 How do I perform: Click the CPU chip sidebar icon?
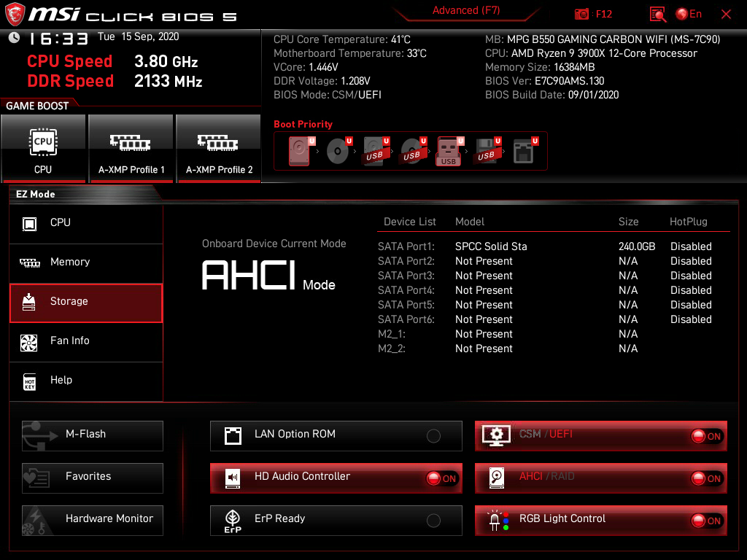pyautogui.click(x=29, y=223)
